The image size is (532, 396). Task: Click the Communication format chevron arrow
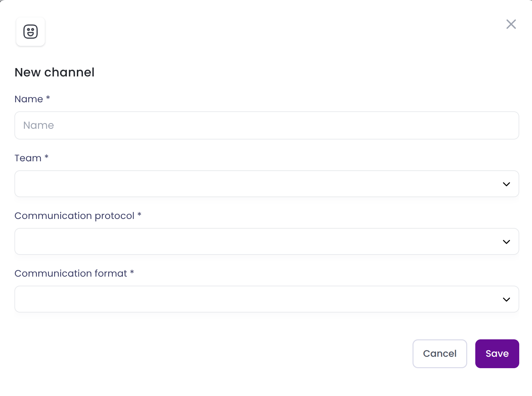point(506,299)
